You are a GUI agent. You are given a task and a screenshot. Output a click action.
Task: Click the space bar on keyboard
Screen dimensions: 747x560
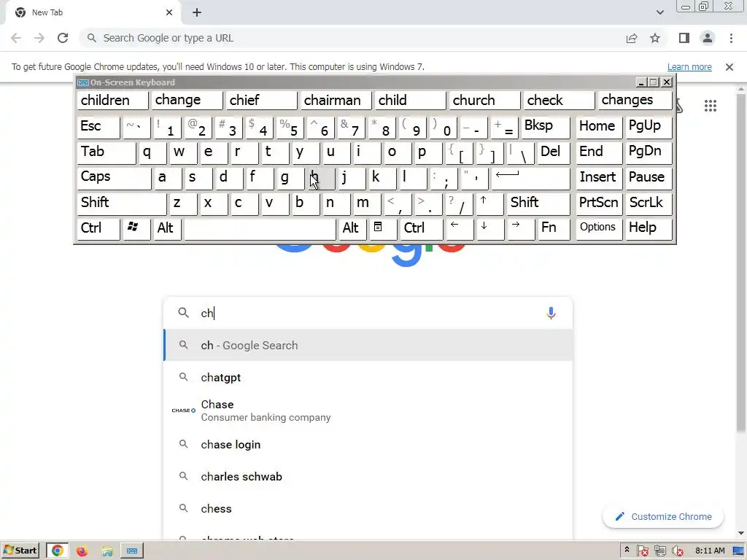[260, 228]
